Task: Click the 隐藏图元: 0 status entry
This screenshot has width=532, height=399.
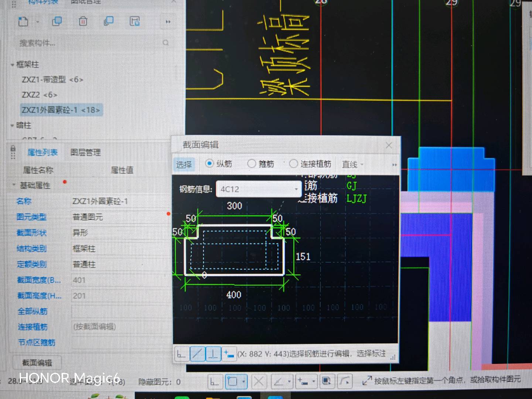Action: (159, 382)
